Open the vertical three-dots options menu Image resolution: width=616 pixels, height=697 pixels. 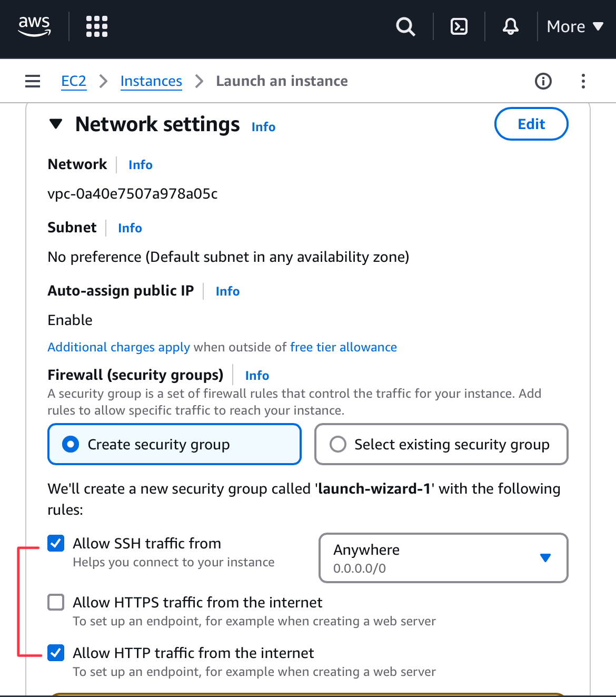583,81
